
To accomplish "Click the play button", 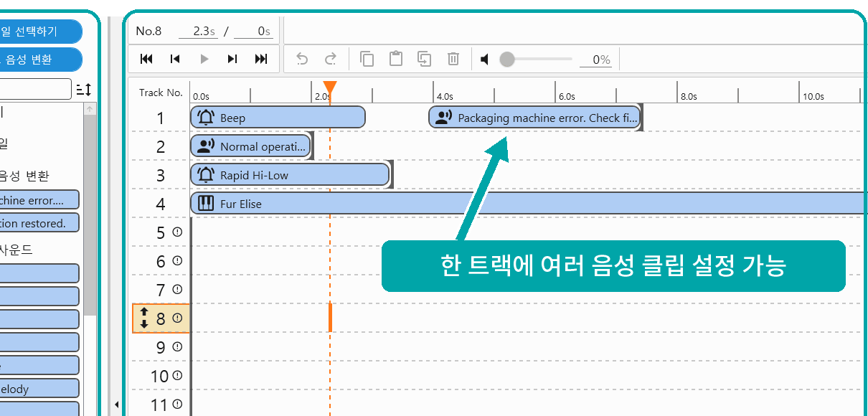I will coord(204,59).
